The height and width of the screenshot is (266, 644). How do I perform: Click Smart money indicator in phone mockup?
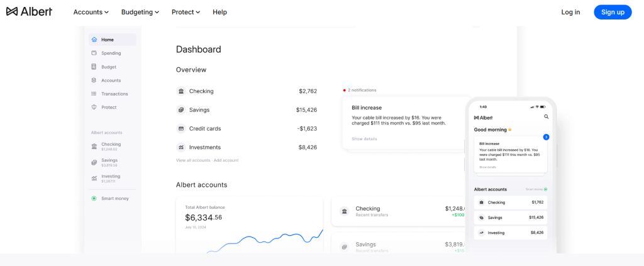[537, 189]
